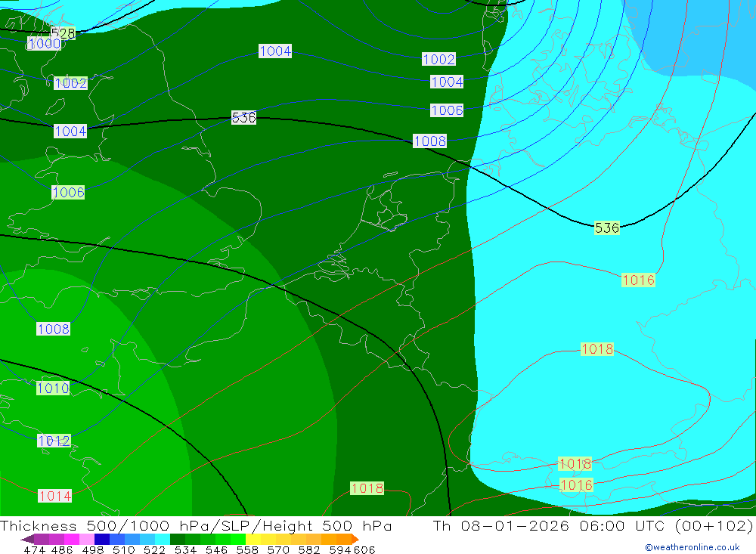756x554 pixels.
Task: Click the bright lime legend swatch before yellow
Action: (238, 539)
